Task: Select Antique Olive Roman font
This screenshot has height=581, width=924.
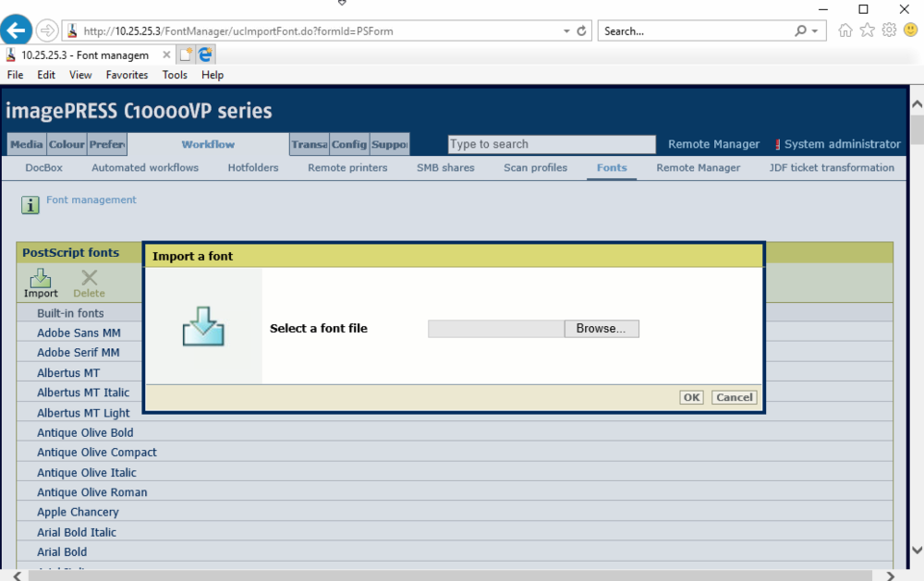Action: click(92, 492)
